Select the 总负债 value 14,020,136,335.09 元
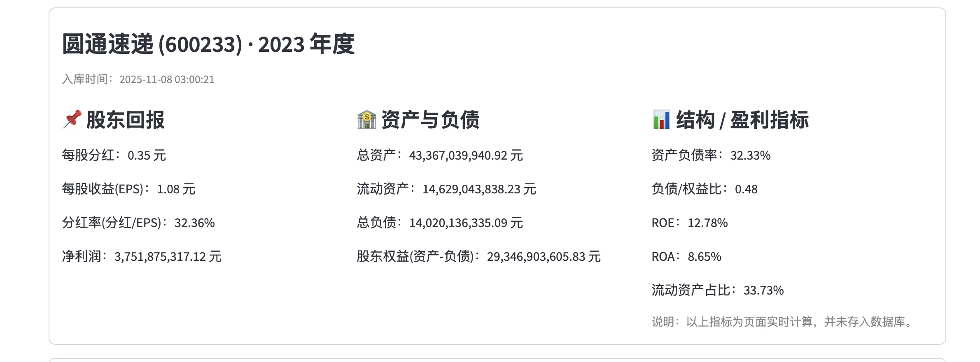This screenshot has width=980, height=362. [466, 223]
